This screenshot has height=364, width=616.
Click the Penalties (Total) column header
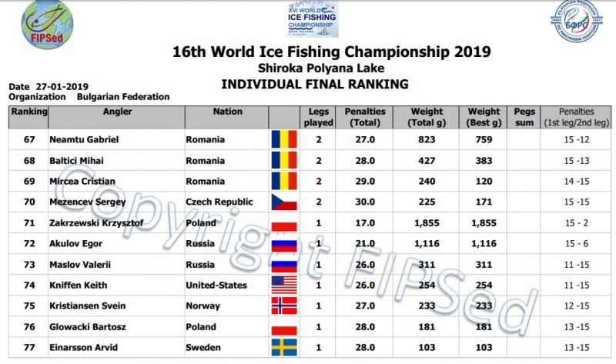coord(365,117)
